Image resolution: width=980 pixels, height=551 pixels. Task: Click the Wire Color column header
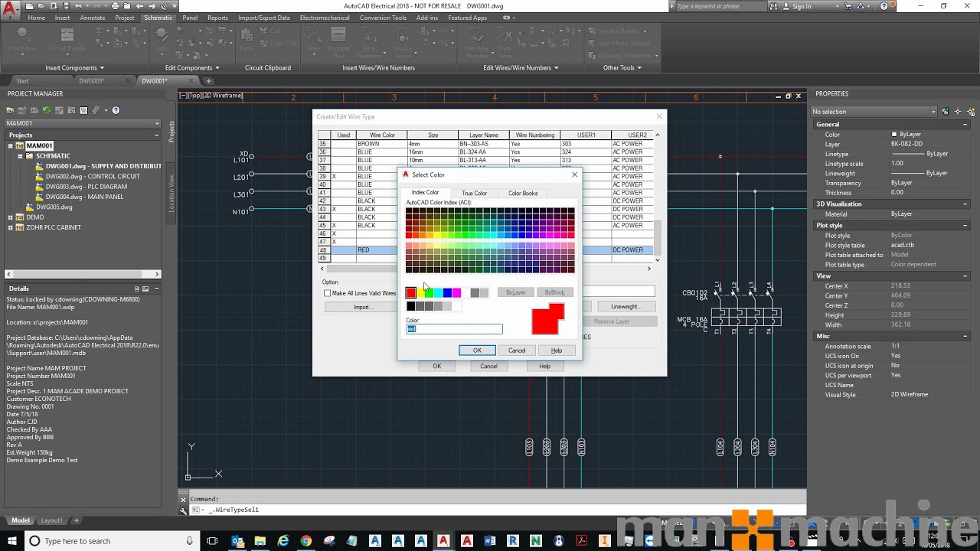(382, 135)
